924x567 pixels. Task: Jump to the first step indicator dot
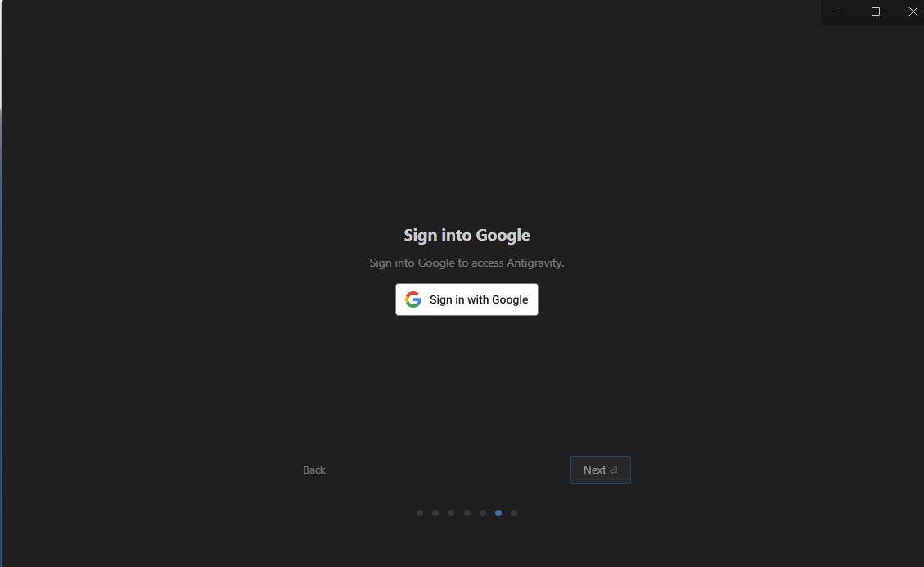420,513
